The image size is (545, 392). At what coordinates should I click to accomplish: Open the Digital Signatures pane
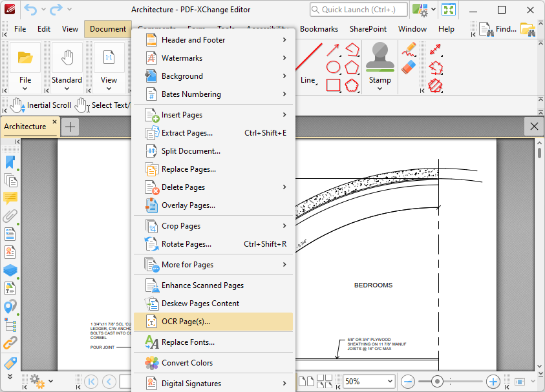click(x=10, y=252)
